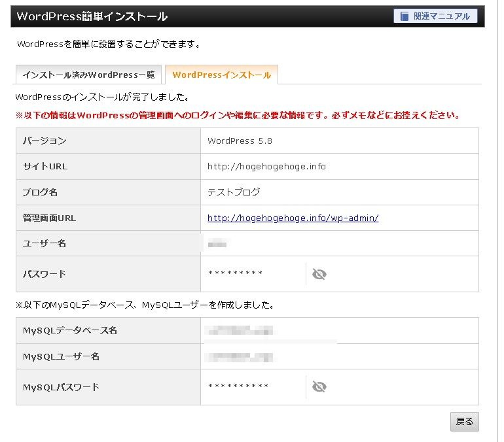Viewport: 504px width, 442px height.
Task: Click the WordPress簡単インストール header title
Action: 92,16
